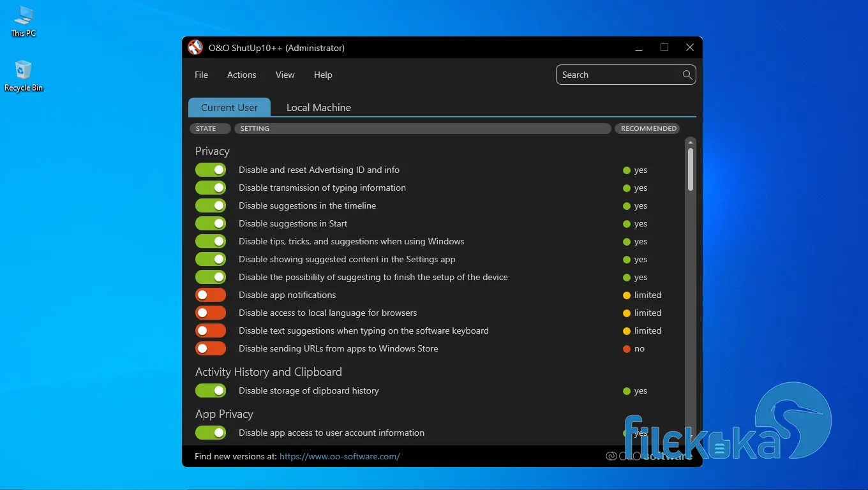Enable Disable access to local language switch
Image resolution: width=868 pixels, height=490 pixels.
click(211, 313)
